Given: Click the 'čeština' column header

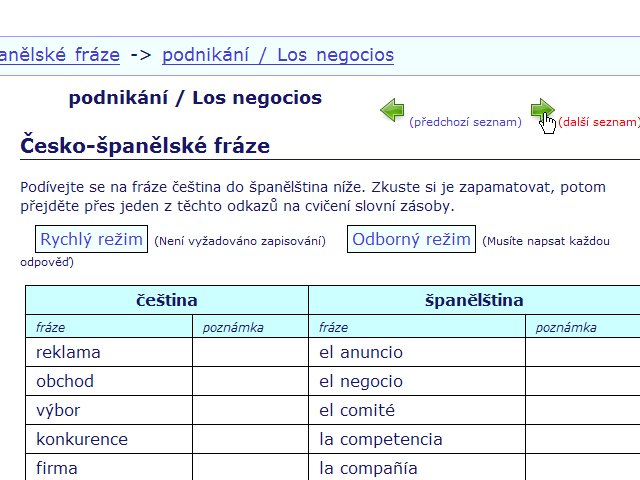Looking at the screenshot, I should point(167,300).
